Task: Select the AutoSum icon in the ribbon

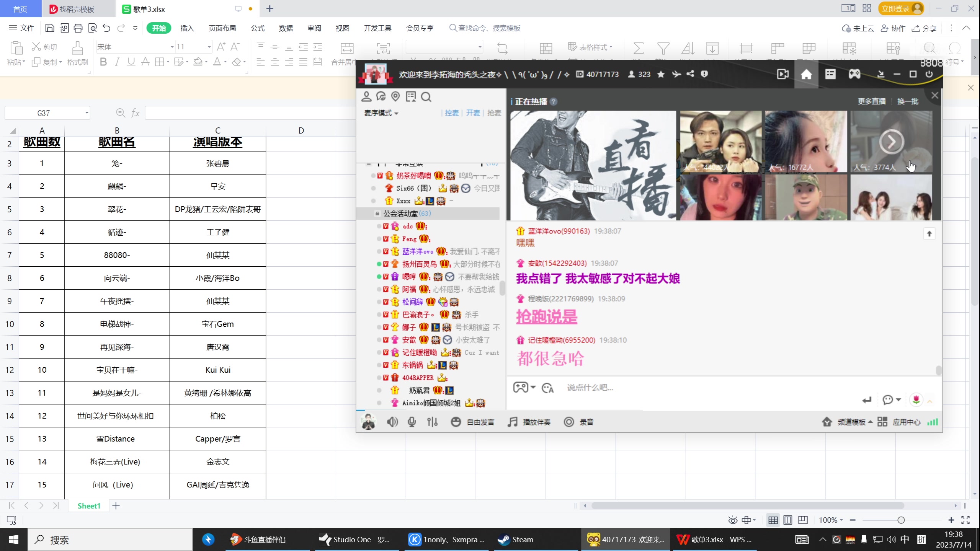Action: (638, 48)
